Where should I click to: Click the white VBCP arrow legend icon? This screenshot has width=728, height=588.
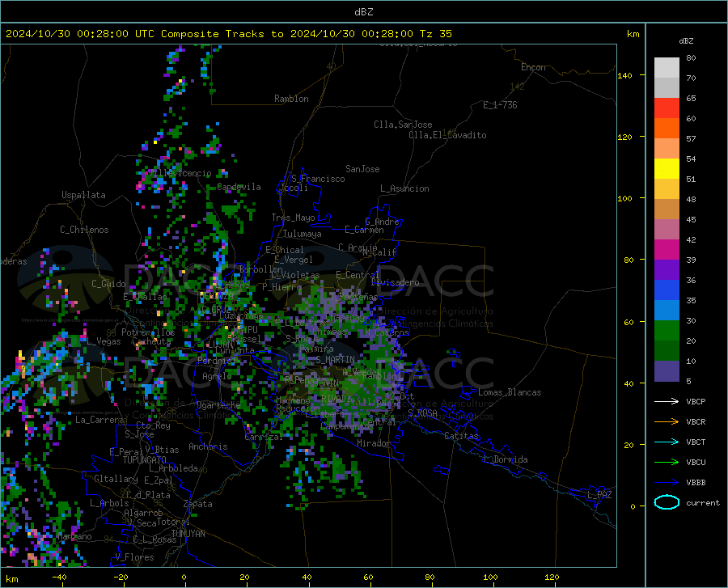coord(667,401)
